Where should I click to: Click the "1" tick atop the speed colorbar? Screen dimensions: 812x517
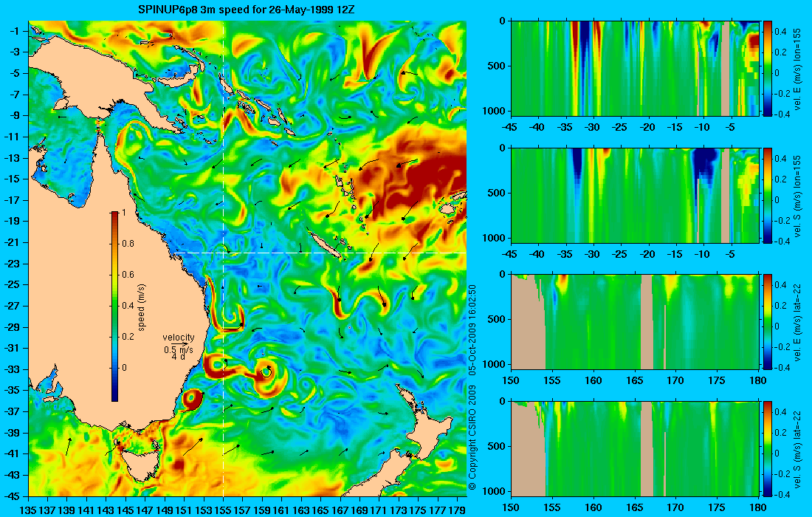(124, 213)
